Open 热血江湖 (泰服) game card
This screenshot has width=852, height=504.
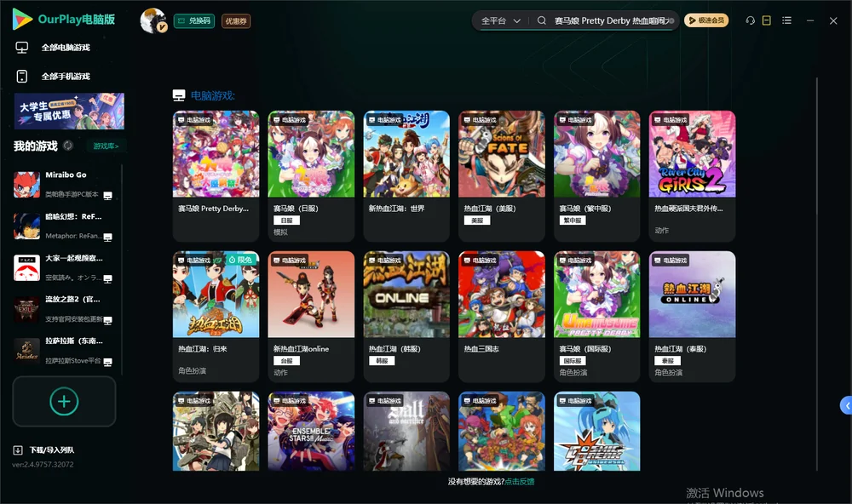click(x=692, y=317)
